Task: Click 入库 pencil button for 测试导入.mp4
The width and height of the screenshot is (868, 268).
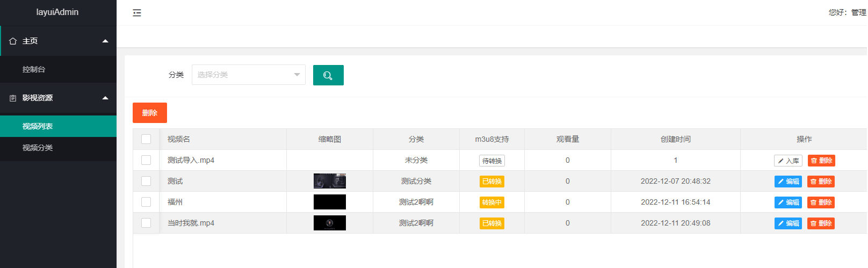Action: [788, 161]
